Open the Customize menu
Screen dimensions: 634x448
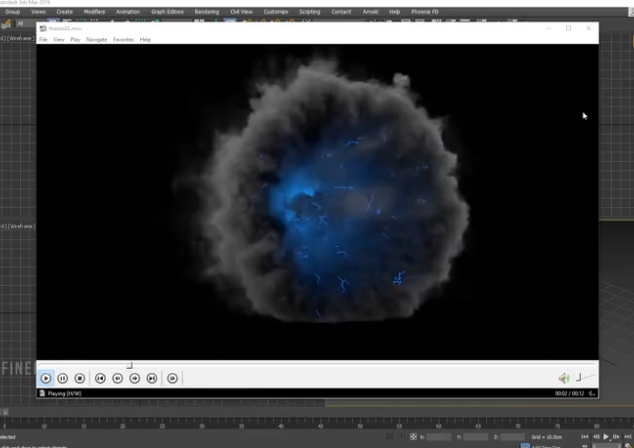(276, 12)
